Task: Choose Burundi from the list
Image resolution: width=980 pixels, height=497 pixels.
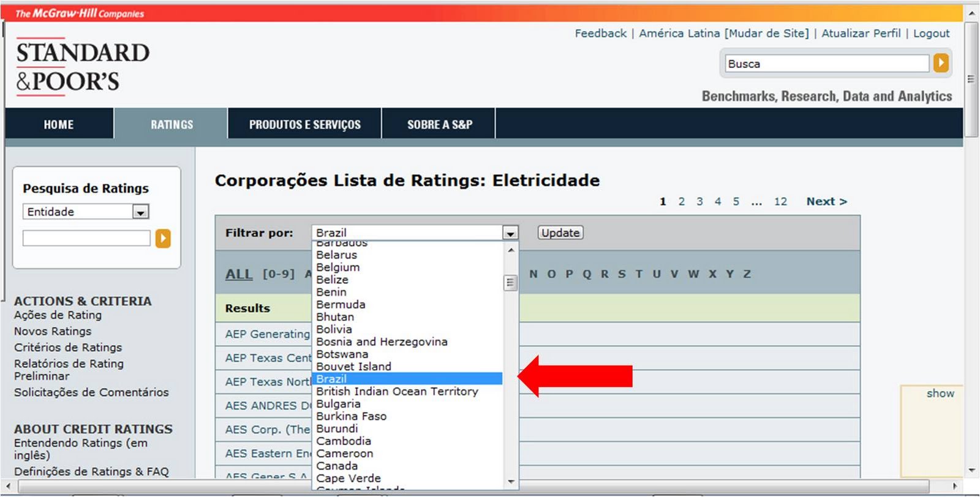Action: pyautogui.click(x=407, y=428)
